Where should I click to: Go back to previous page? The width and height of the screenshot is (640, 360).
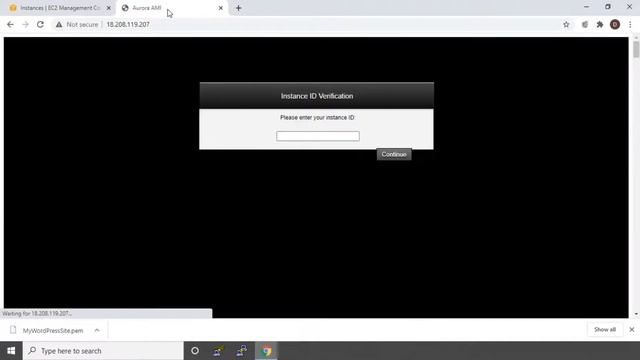tap(10, 24)
